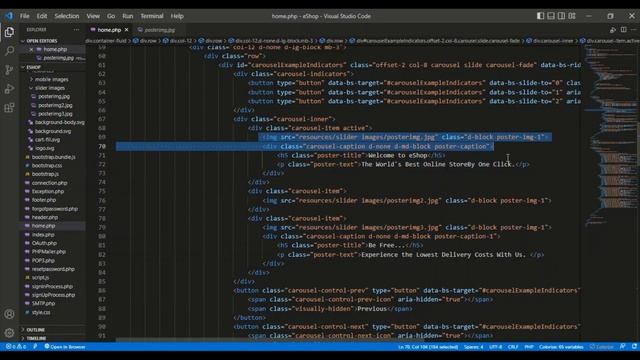Toggle the bottom panel layout icon
The width and height of the screenshot is (640, 360).
tap(551, 16)
